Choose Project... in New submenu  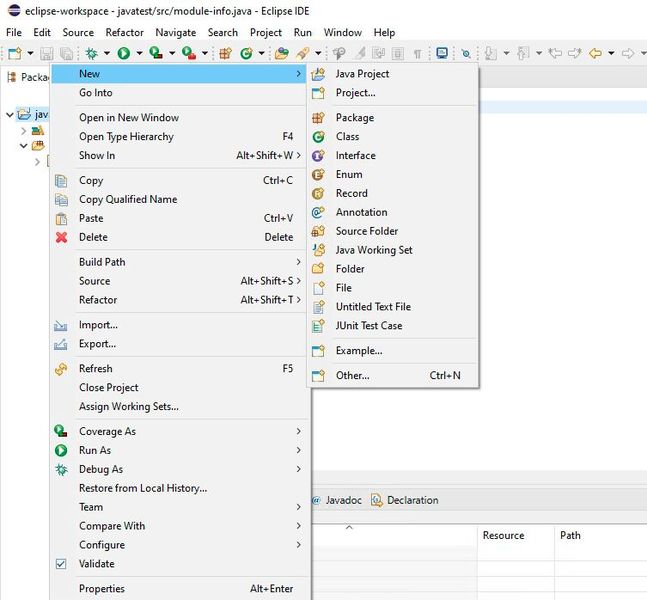(x=393, y=93)
